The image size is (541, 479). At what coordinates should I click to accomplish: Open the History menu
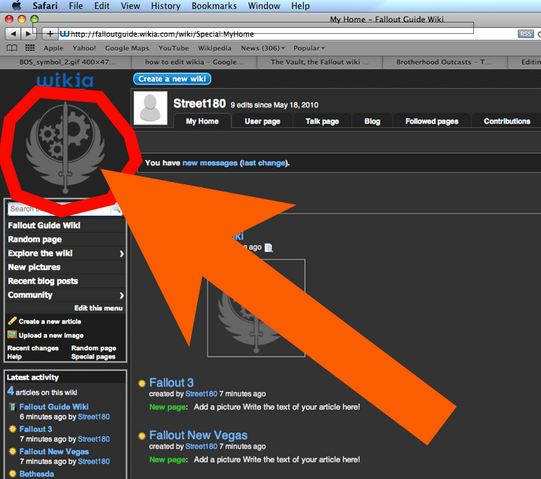click(166, 6)
